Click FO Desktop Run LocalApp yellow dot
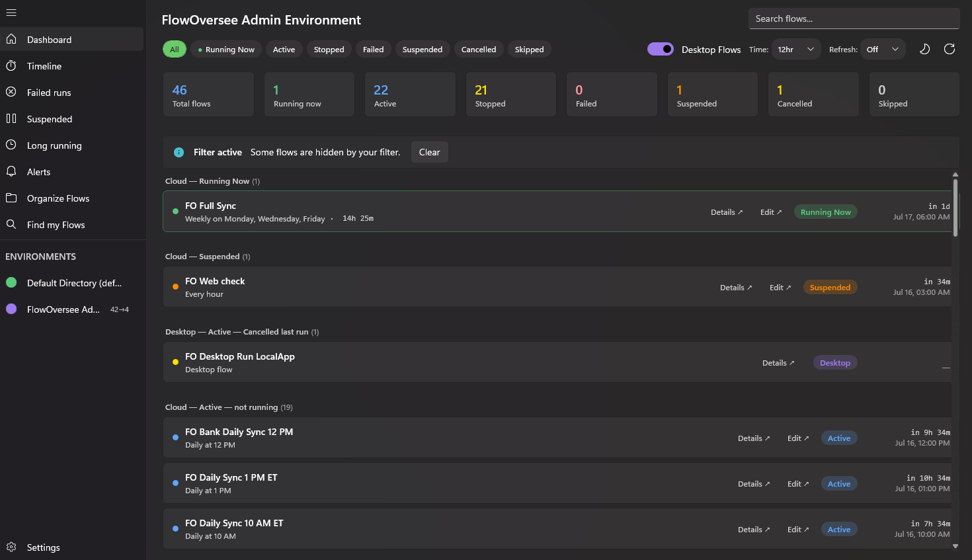972x560 pixels. (x=175, y=362)
